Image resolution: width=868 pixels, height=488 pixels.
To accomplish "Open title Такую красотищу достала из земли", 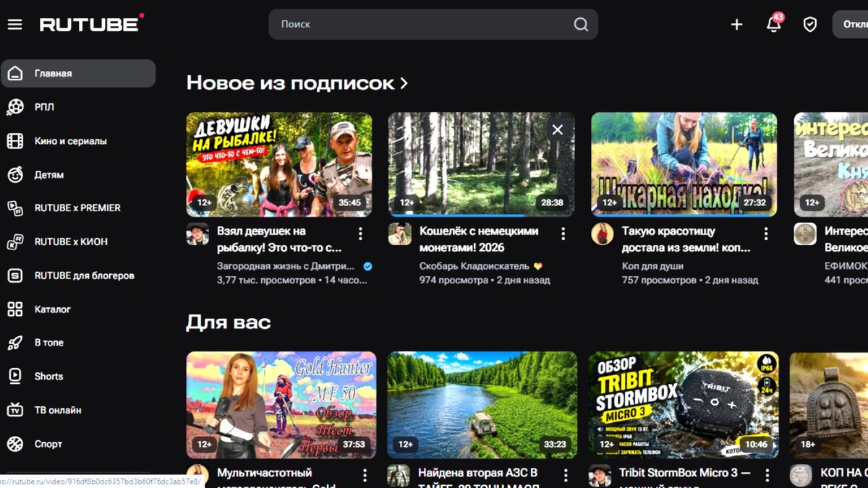I will click(686, 239).
